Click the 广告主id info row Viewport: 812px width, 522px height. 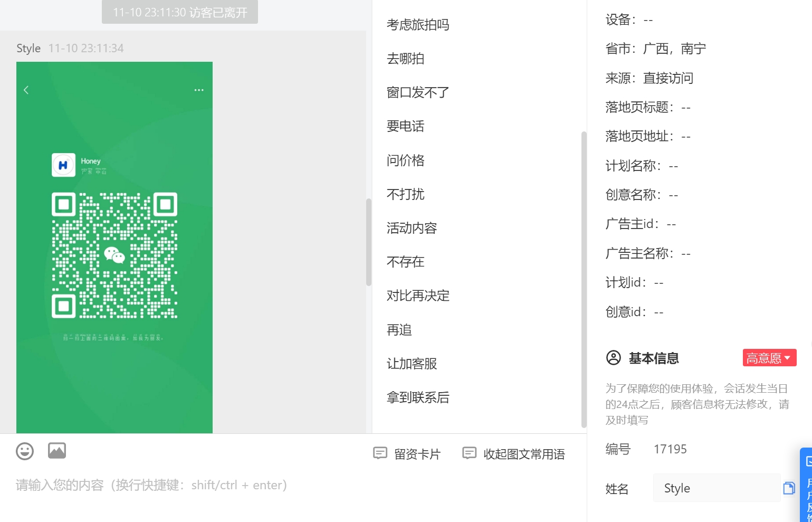[x=641, y=224]
